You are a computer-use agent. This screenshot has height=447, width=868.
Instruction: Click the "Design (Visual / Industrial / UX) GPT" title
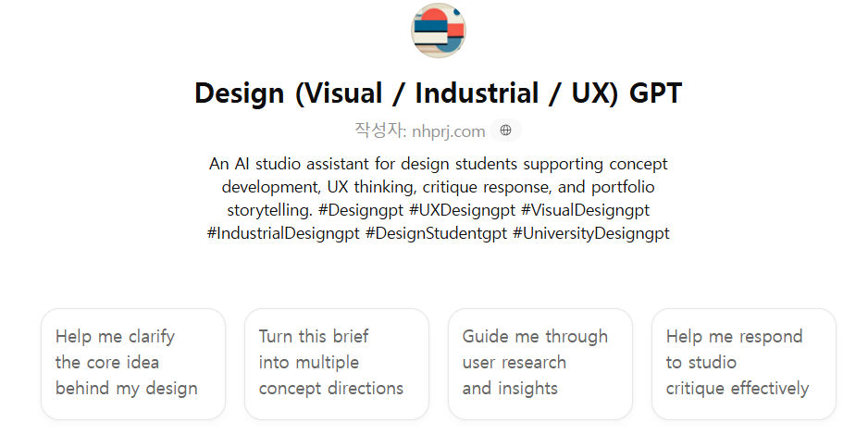438,93
